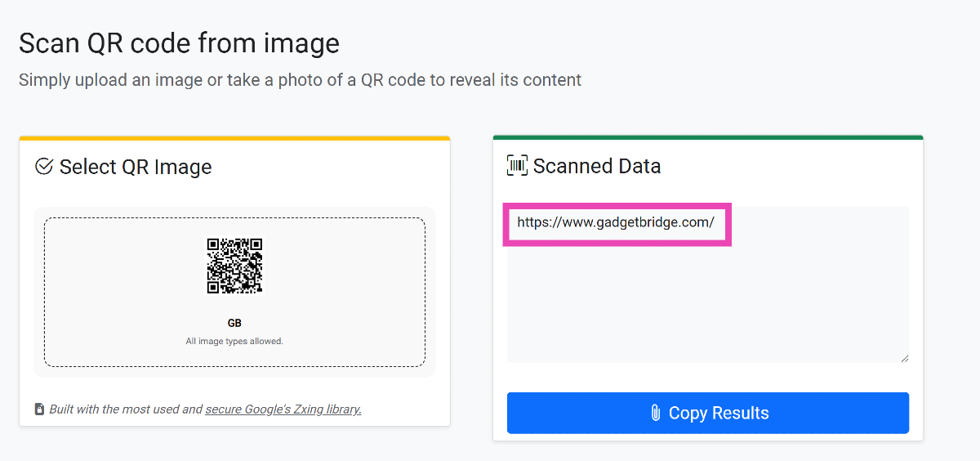This screenshot has height=461, width=980.
Task: Click 'Built with the most used' footer text
Action: [x=126, y=409]
